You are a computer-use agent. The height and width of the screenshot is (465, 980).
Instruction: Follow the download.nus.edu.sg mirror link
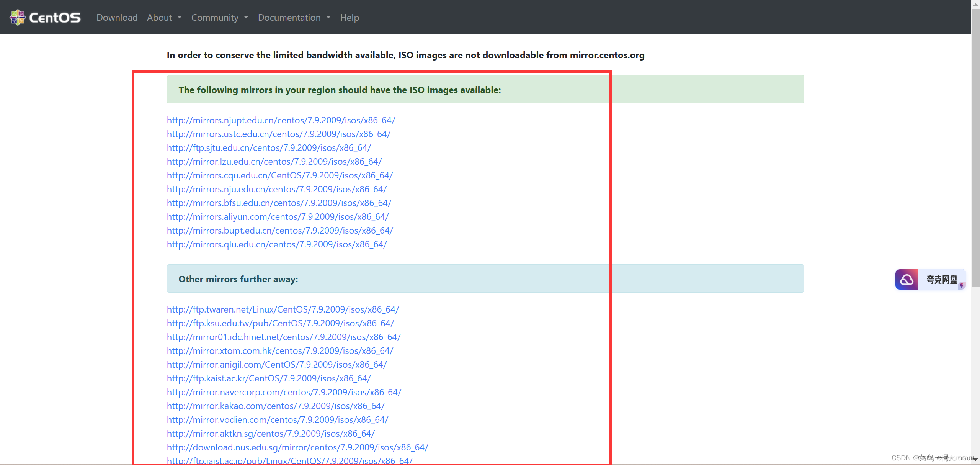pos(297,447)
